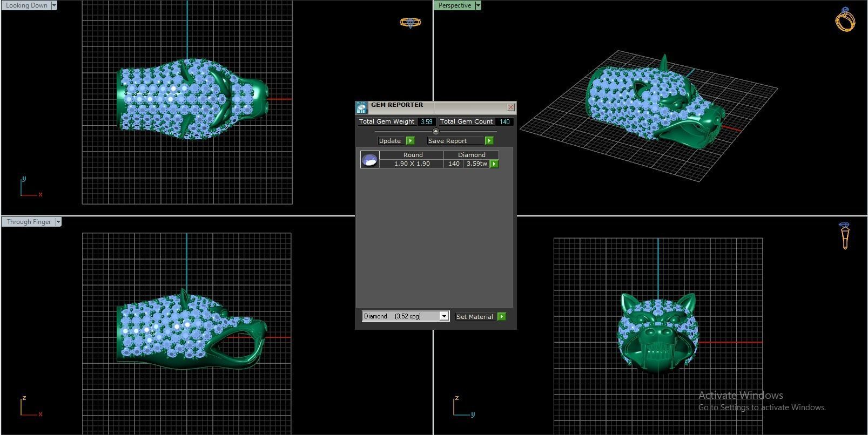Click the Total Gem Weight value 3.59
868x435 pixels.
[427, 122]
